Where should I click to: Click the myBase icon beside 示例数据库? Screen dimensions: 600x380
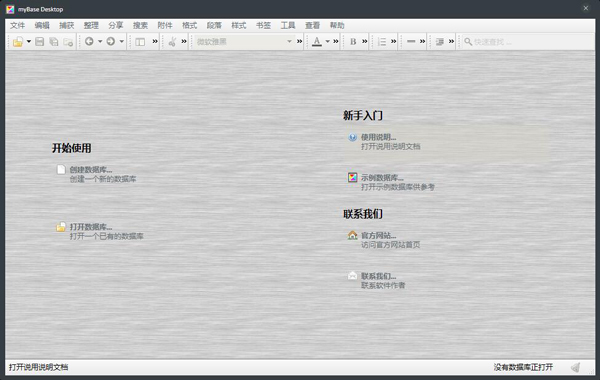click(352, 178)
